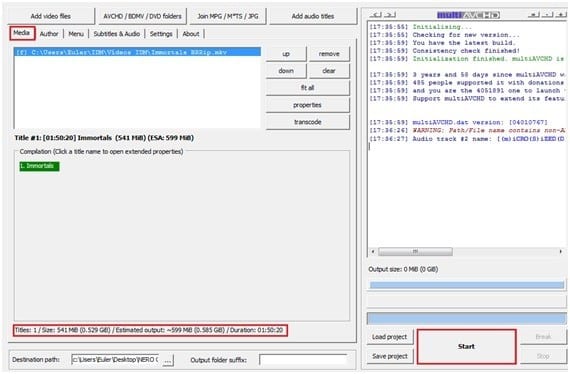Click the small plus button above the log
This screenshot has height=374, width=570.
[561, 15]
